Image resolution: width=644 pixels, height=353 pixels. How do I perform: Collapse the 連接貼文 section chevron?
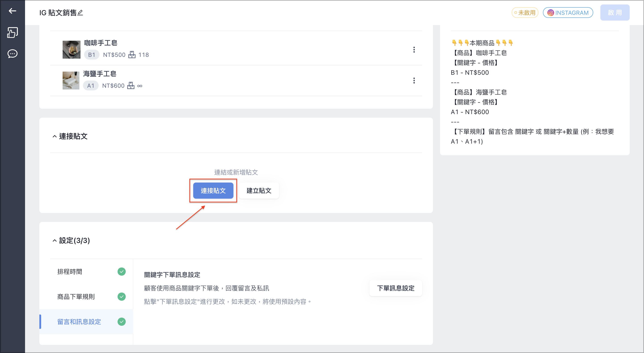tap(55, 136)
